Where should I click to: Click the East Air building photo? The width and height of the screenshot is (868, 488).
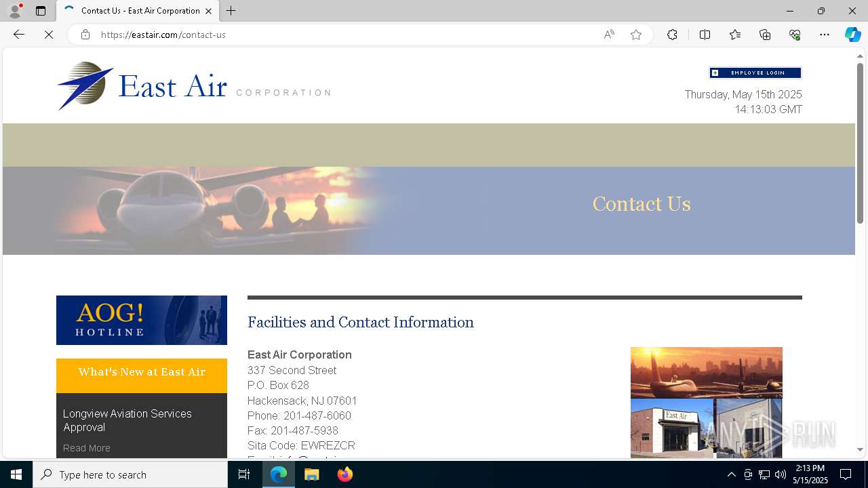click(672, 428)
